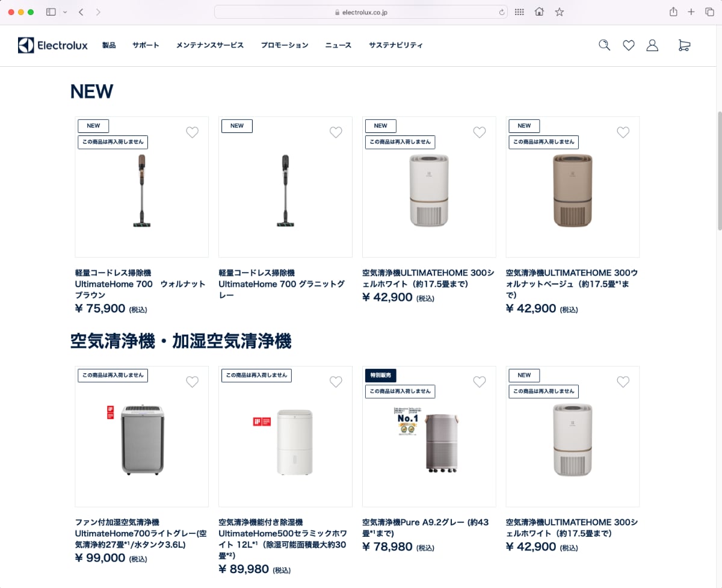Open a new tab with the plus icon
722x588 pixels.
click(x=691, y=11)
